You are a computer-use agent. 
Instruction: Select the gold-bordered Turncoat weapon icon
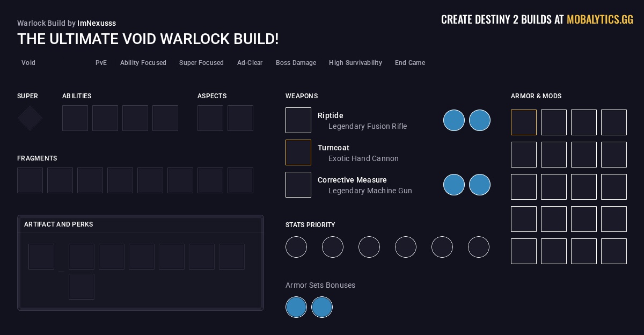point(298,152)
